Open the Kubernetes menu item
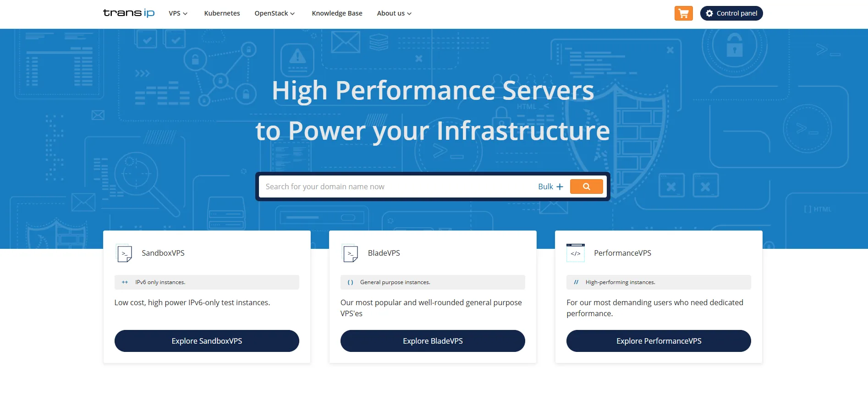This screenshot has width=868, height=395. click(222, 13)
